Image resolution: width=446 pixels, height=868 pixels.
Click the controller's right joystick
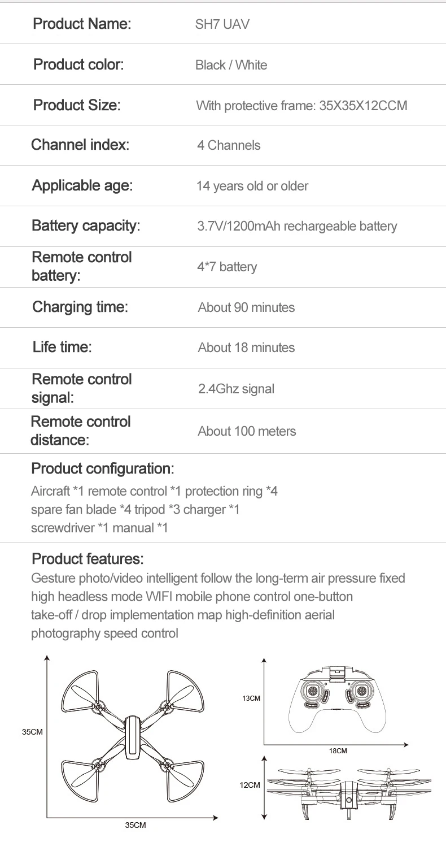361,692
